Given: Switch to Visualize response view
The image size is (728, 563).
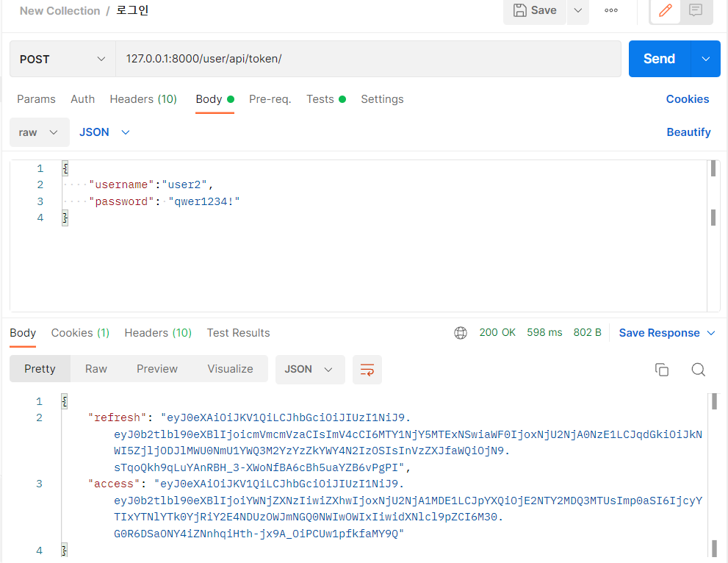Looking at the screenshot, I should (230, 369).
